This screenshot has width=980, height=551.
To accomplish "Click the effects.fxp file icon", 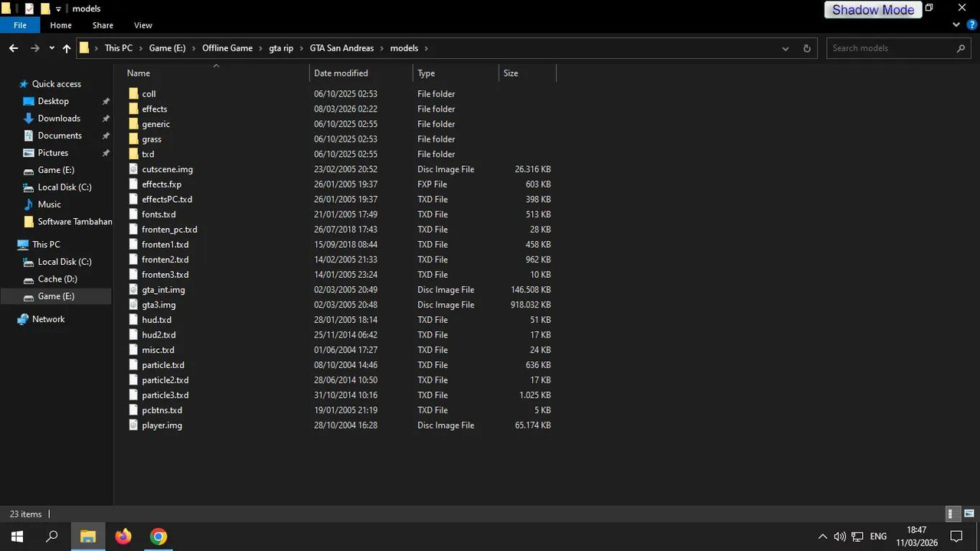I will click(x=133, y=184).
